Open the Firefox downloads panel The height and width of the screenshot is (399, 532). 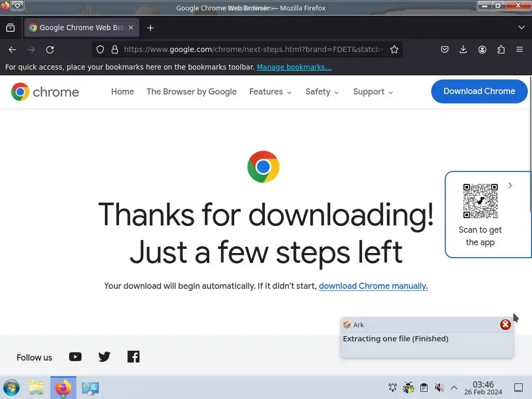(x=463, y=49)
